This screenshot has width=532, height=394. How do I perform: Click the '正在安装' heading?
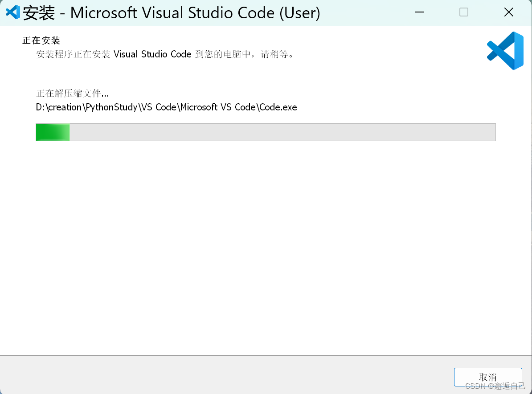(41, 41)
